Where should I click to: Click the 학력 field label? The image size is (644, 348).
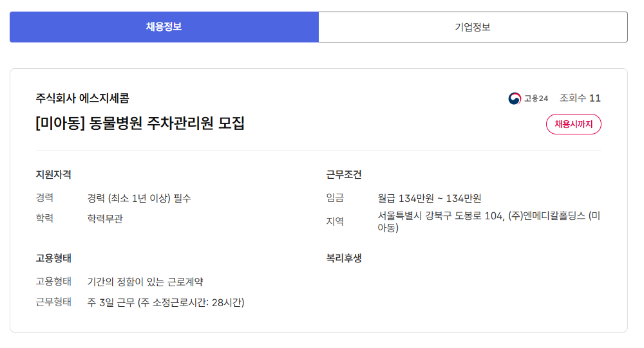(44, 219)
